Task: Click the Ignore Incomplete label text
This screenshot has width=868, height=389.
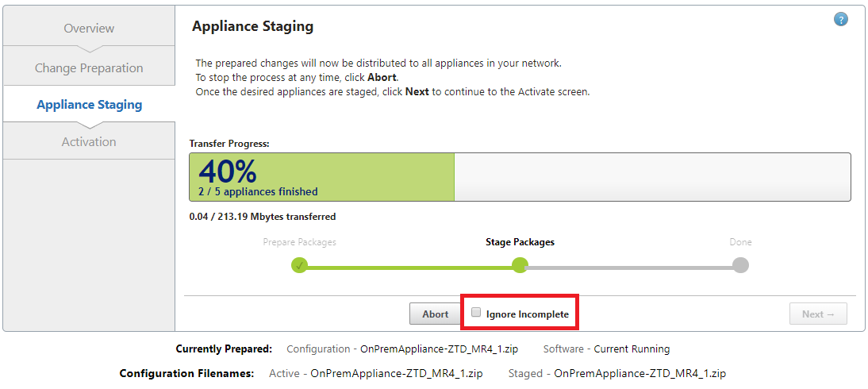Action: 527,314
